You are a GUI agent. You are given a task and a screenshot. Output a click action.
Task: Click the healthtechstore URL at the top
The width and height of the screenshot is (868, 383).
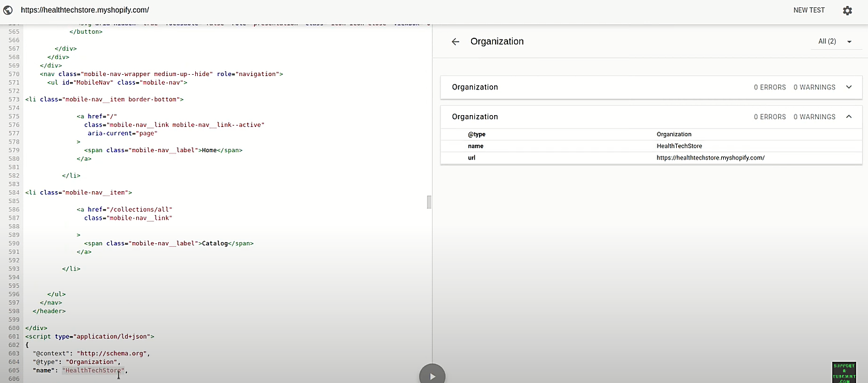(85, 10)
